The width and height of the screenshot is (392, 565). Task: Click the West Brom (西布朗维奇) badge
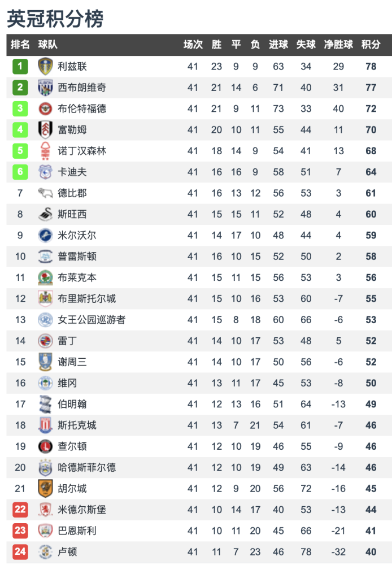tap(45, 88)
